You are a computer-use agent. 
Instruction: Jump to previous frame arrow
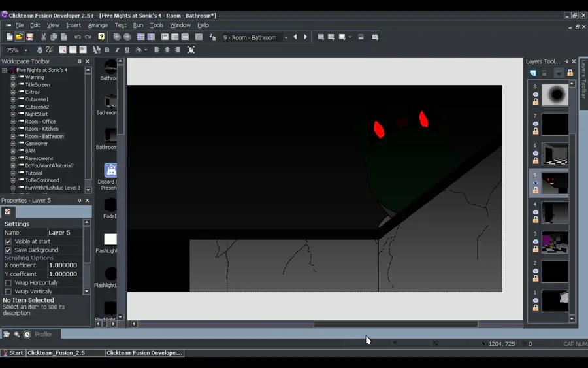(x=295, y=37)
